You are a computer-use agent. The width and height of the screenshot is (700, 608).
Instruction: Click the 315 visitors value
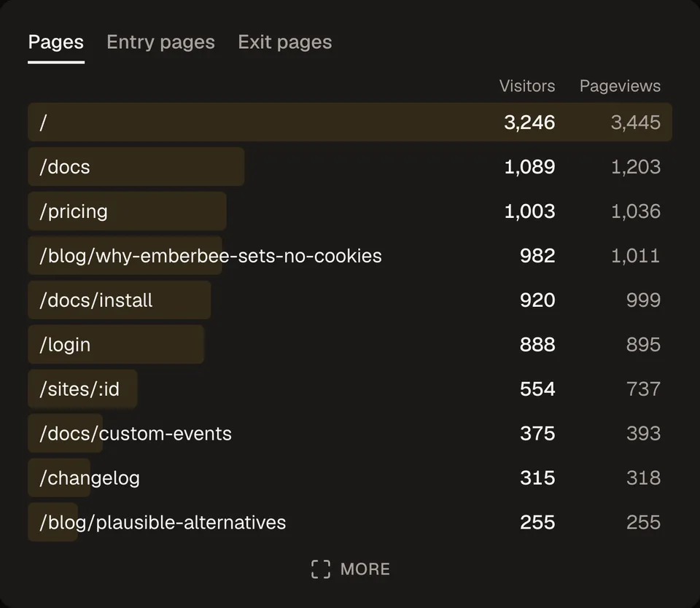537,478
